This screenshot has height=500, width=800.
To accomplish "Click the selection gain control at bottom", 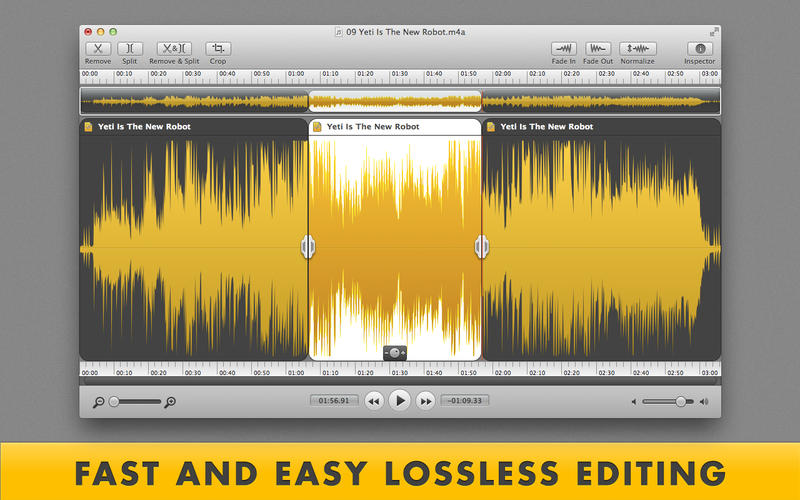I will [396, 353].
